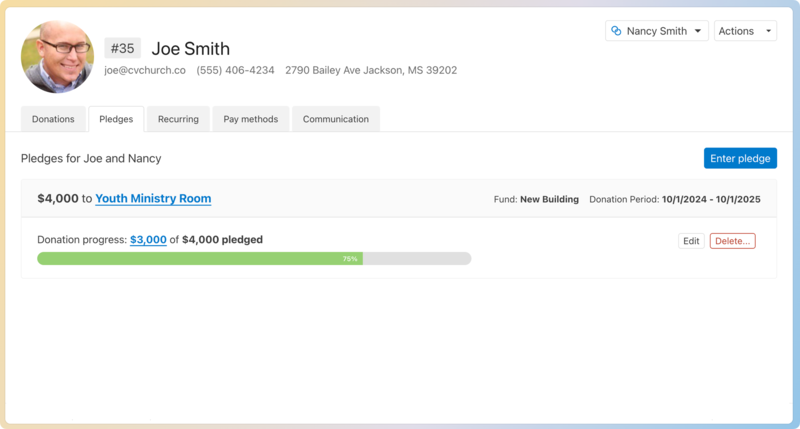Click the Joe Smith name heading
The image size is (800, 429).
(x=190, y=48)
